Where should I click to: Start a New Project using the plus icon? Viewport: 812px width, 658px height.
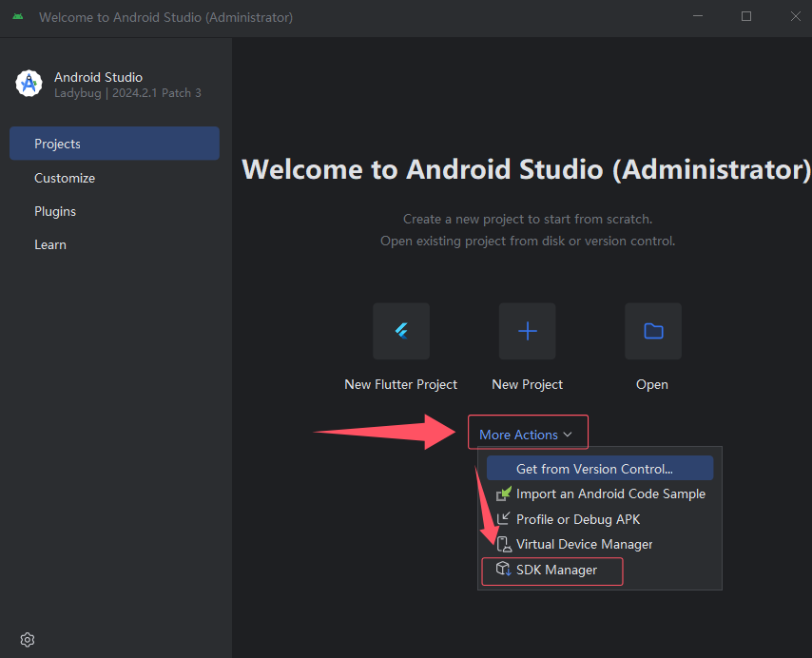coord(527,331)
